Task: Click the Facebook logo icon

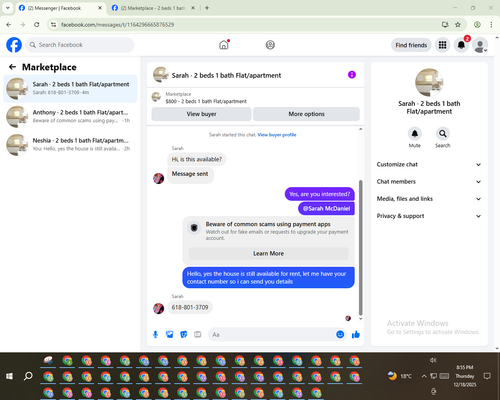Action: tap(14, 45)
